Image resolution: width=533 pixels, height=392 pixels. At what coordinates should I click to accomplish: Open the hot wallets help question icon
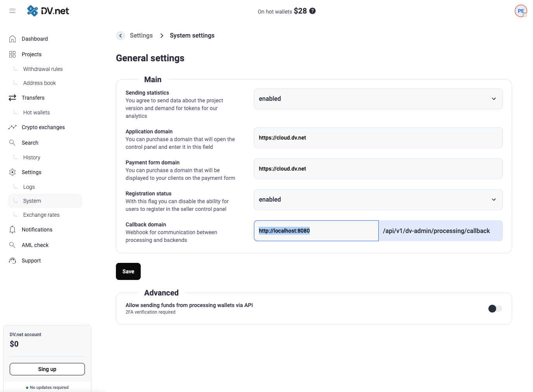point(312,11)
